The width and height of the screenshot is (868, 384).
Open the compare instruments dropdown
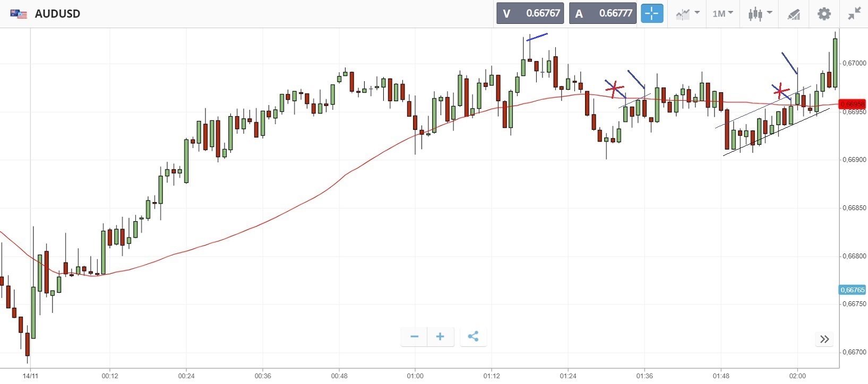pos(687,14)
